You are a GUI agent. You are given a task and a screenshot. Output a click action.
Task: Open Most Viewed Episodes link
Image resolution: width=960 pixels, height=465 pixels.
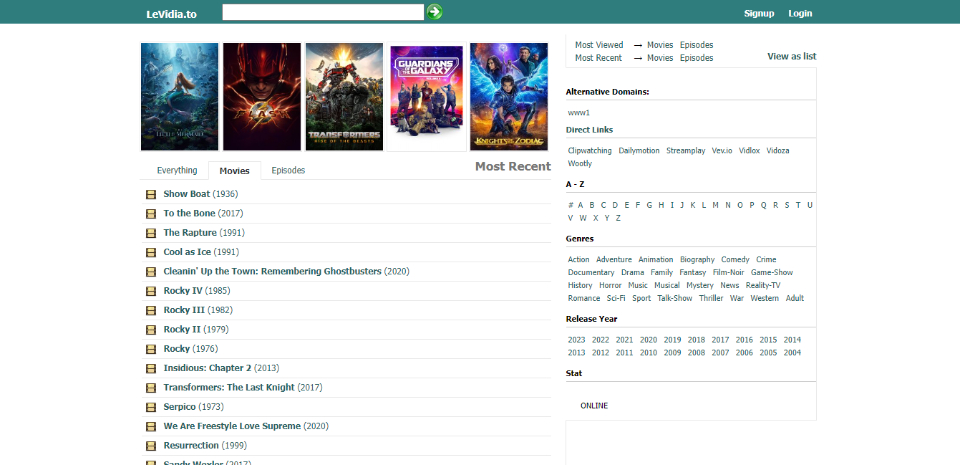click(x=696, y=45)
